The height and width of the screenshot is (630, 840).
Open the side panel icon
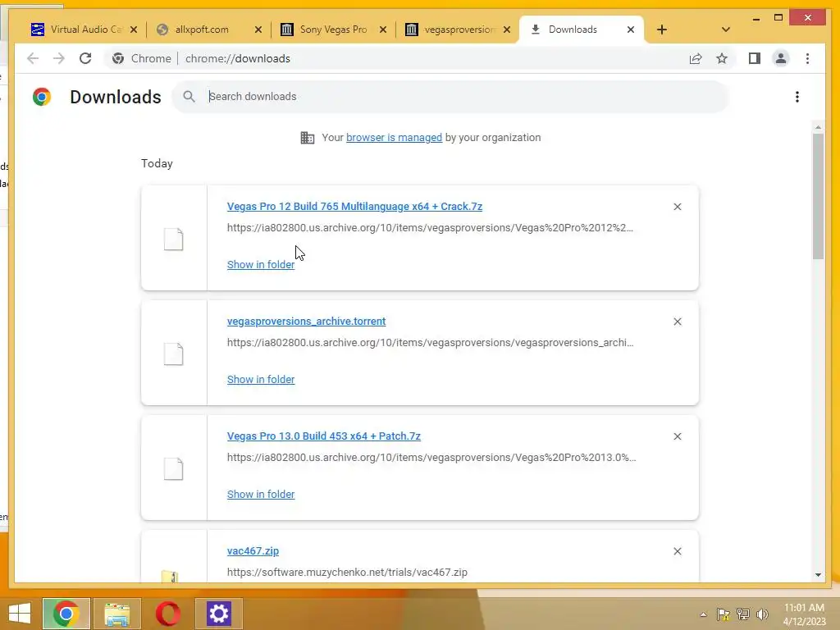click(755, 58)
